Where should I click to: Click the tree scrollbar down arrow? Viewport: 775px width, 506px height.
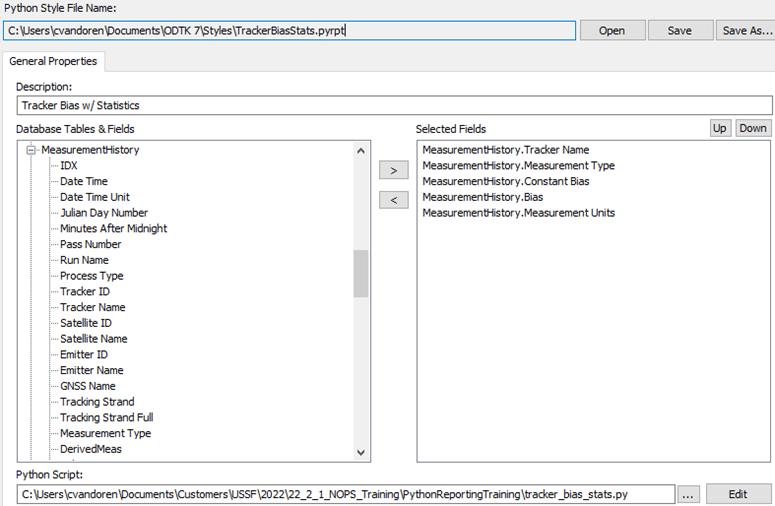[x=361, y=452]
